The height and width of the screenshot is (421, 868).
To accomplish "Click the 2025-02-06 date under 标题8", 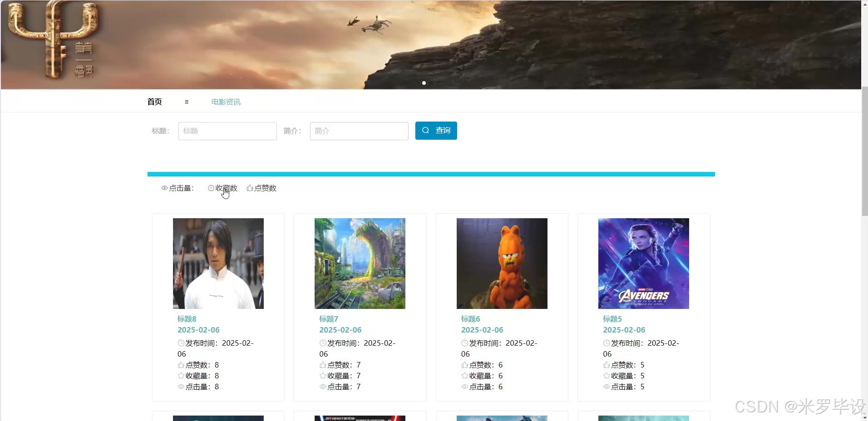I will (x=198, y=330).
